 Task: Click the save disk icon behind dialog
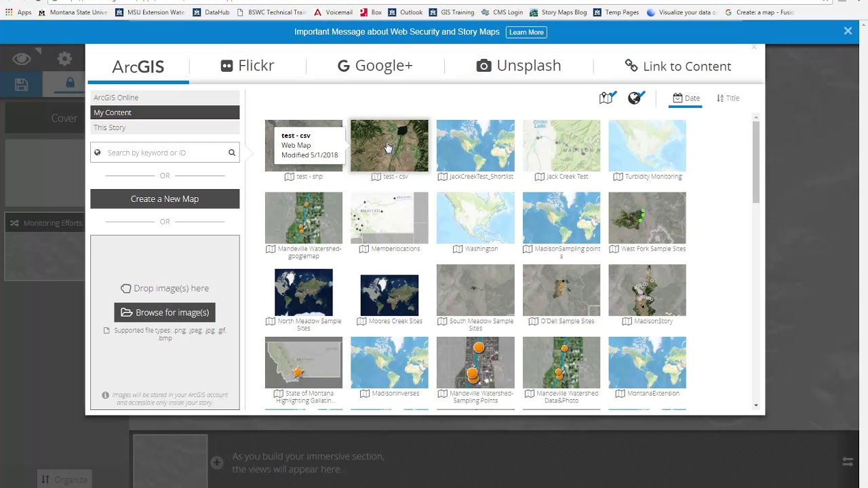tap(21, 84)
